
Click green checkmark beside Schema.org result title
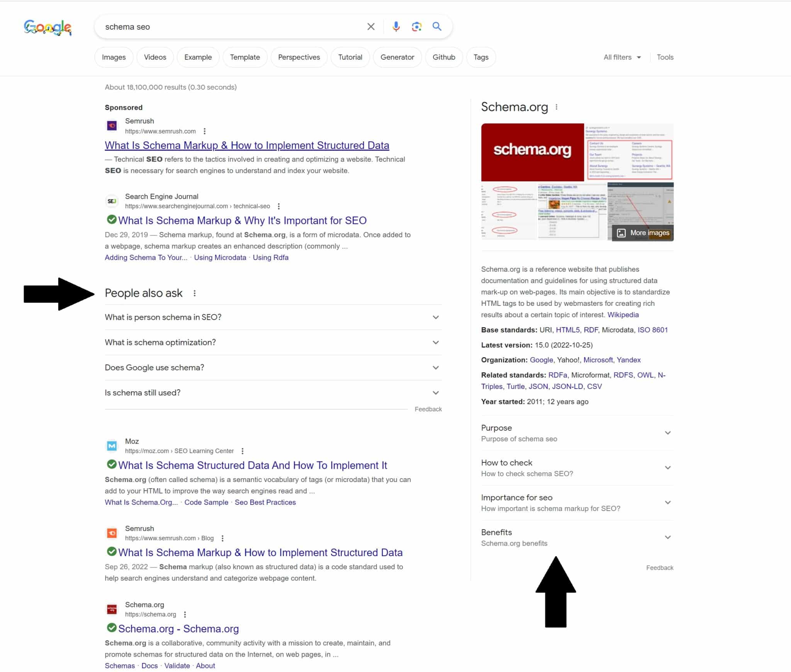point(112,628)
